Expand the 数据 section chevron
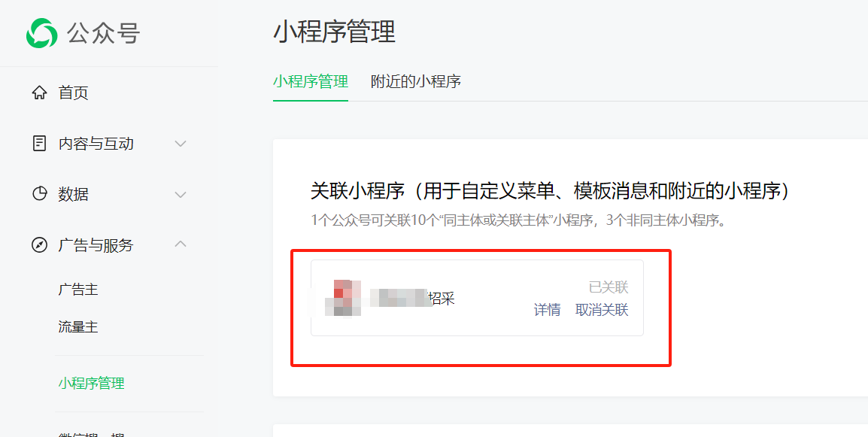This screenshot has width=868, height=437. point(181,194)
